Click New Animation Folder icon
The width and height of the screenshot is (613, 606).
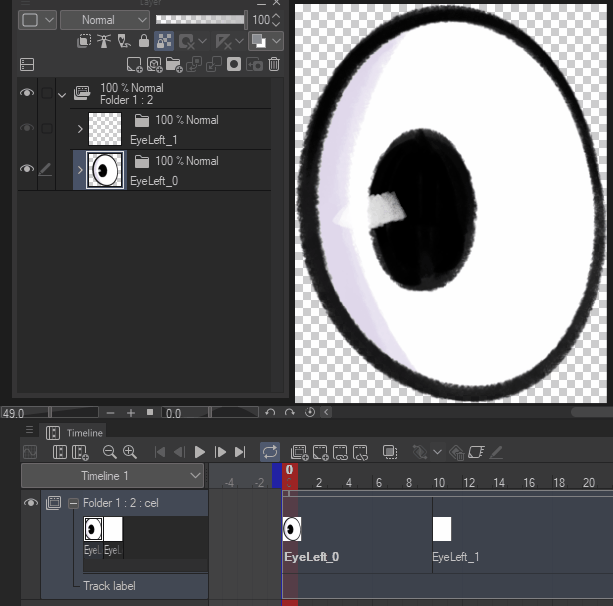click(300, 453)
